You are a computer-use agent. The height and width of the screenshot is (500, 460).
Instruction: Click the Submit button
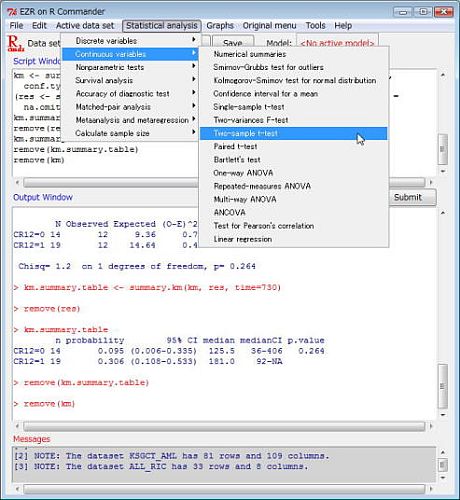[412, 197]
